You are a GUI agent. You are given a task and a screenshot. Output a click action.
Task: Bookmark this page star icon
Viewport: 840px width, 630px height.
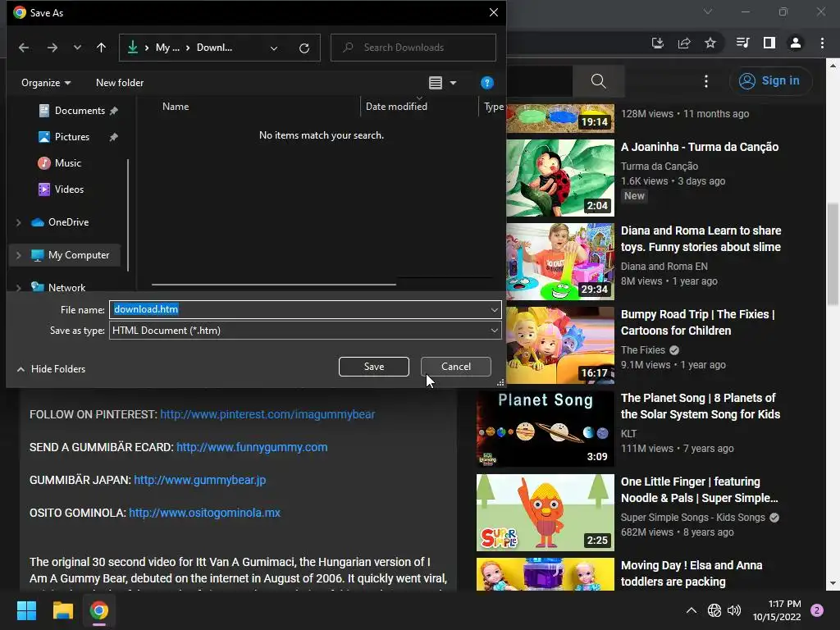click(x=710, y=43)
